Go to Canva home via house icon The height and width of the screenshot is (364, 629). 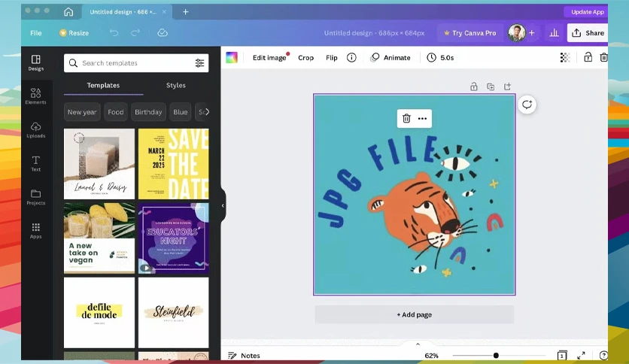coord(68,11)
